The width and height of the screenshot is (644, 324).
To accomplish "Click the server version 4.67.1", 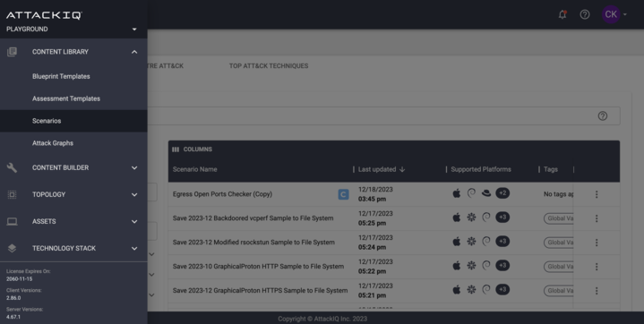I will (13, 317).
